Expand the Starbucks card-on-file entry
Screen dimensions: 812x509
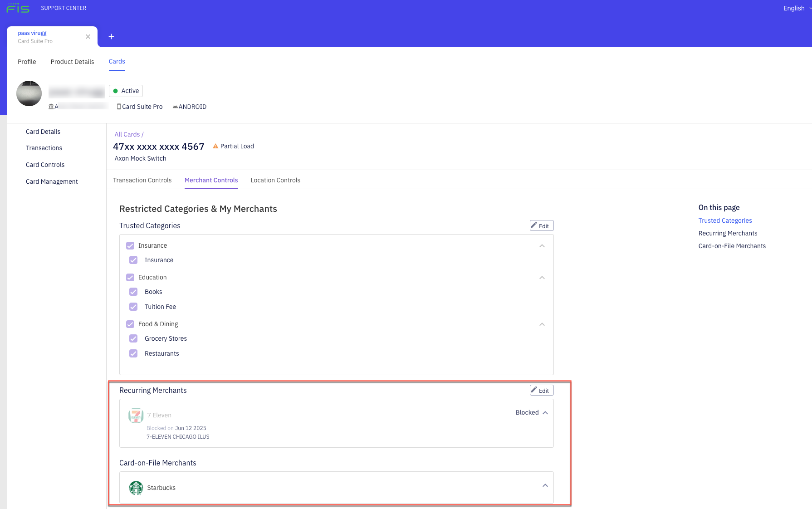click(545, 485)
